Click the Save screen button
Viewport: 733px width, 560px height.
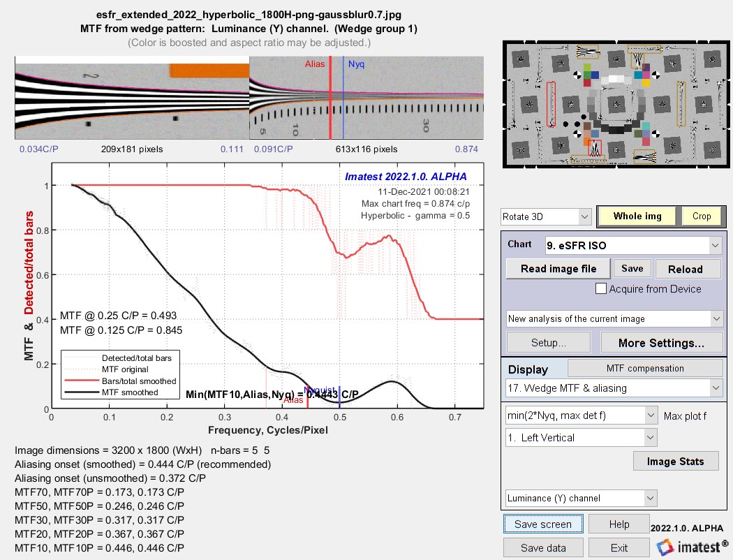pyautogui.click(x=542, y=524)
